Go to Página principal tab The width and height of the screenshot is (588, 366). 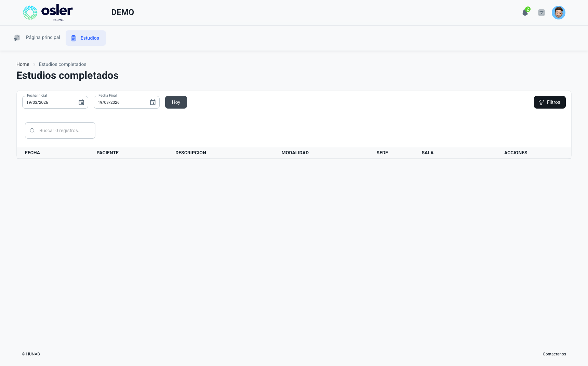coord(37,38)
